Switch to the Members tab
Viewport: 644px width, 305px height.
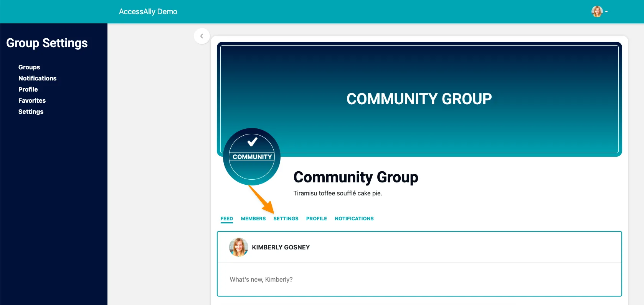(x=253, y=218)
